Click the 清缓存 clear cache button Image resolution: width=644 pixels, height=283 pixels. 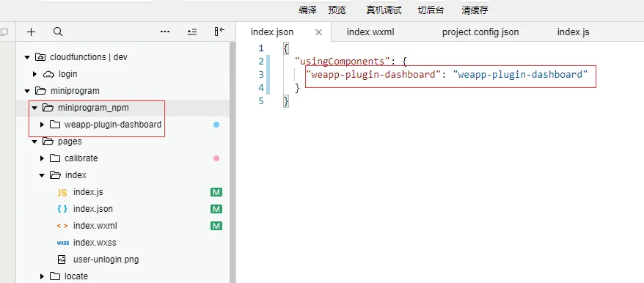[x=475, y=10]
